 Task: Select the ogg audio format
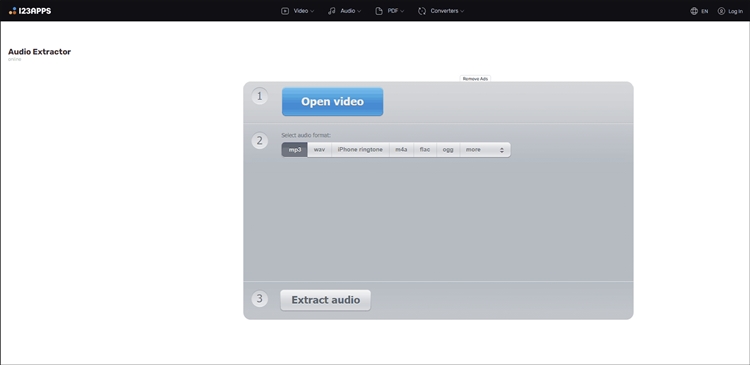[448, 150]
